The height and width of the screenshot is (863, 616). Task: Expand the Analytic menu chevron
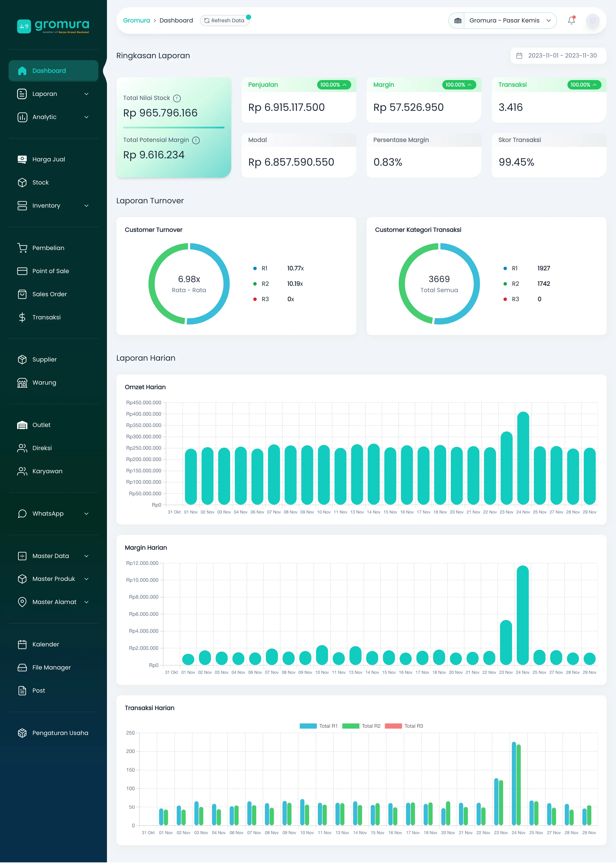(x=86, y=117)
